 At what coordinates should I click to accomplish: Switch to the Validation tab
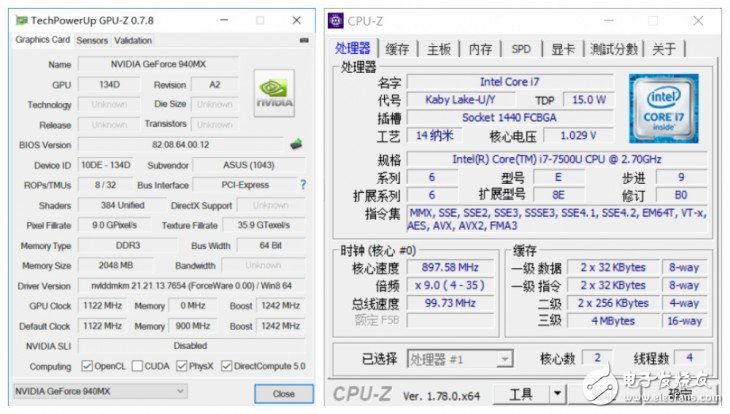(x=133, y=41)
